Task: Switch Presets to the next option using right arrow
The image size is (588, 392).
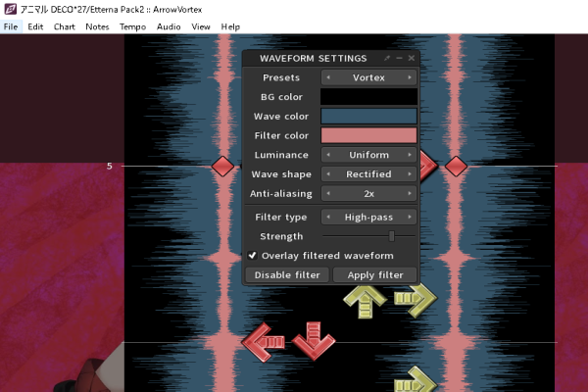Action: tap(411, 77)
